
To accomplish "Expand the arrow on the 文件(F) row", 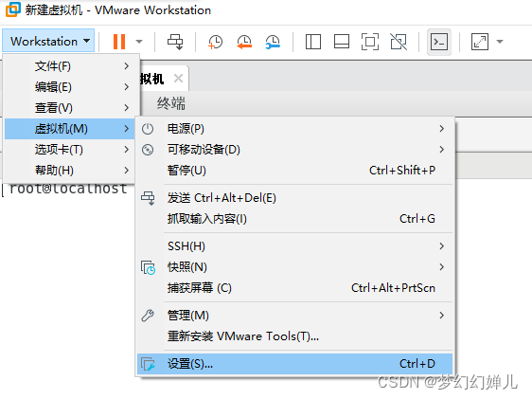I will 127,66.
